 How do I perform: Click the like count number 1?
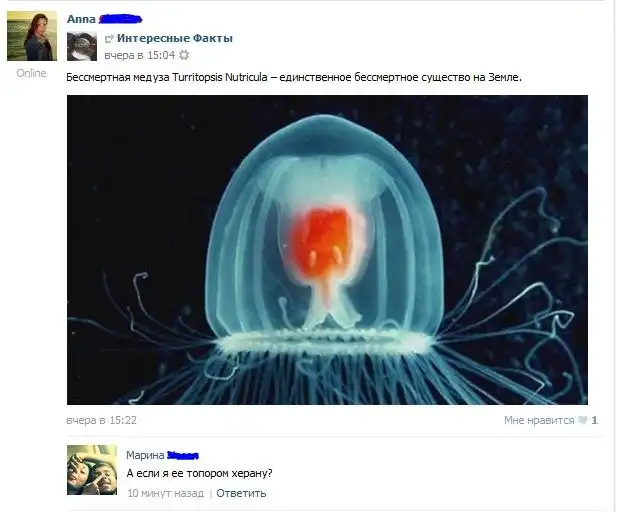(x=594, y=420)
